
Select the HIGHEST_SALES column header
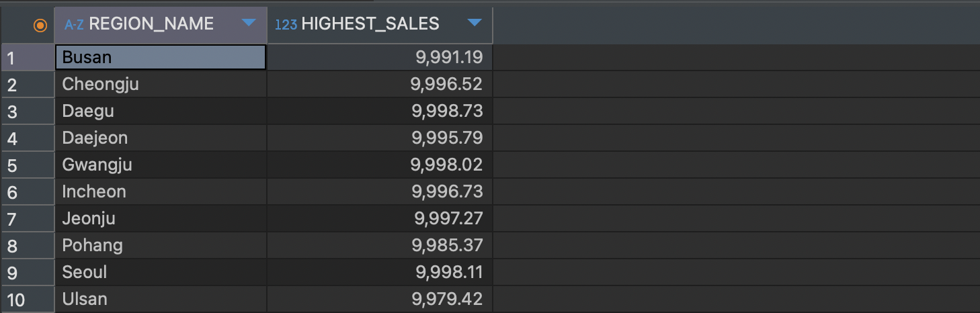(x=370, y=24)
